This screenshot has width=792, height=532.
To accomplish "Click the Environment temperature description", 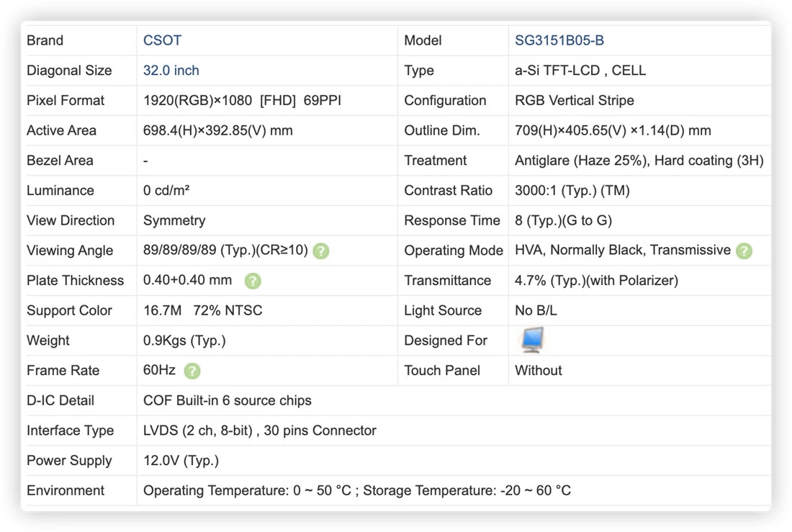I will tap(356, 490).
